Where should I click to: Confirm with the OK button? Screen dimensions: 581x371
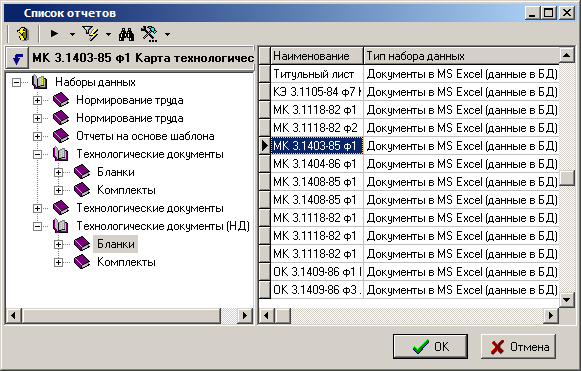[x=430, y=347]
